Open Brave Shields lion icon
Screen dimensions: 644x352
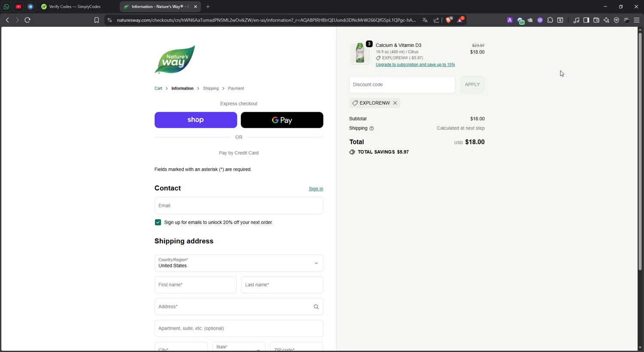pyautogui.click(x=449, y=20)
